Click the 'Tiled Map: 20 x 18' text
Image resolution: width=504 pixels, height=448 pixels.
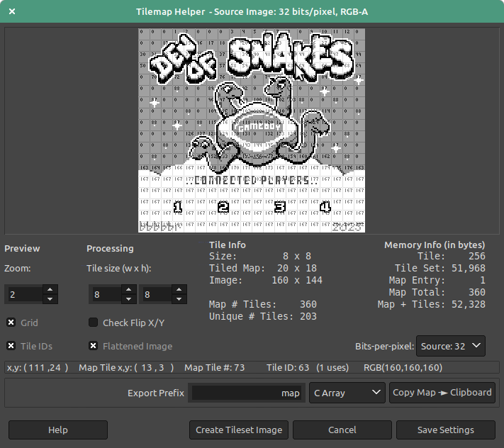[x=262, y=268]
